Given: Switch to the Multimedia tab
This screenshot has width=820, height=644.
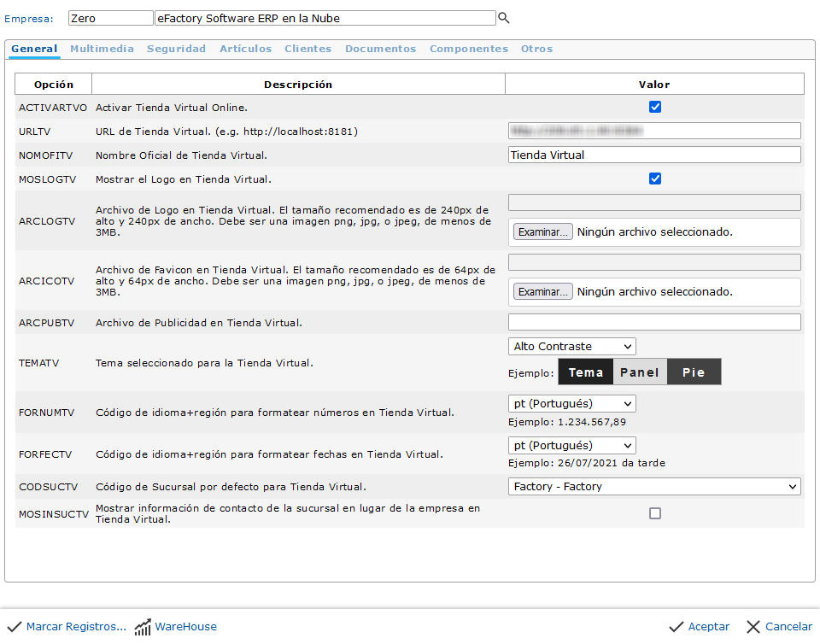Looking at the screenshot, I should [102, 49].
